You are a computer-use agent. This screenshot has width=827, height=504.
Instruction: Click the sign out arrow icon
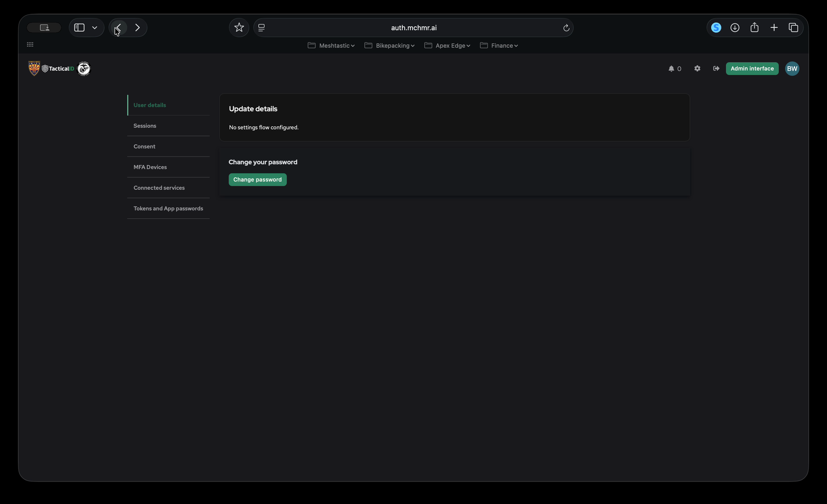click(716, 68)
